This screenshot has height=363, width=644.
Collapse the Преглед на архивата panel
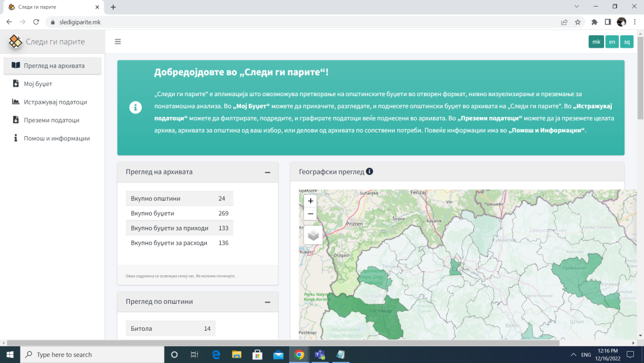[267, 173]
